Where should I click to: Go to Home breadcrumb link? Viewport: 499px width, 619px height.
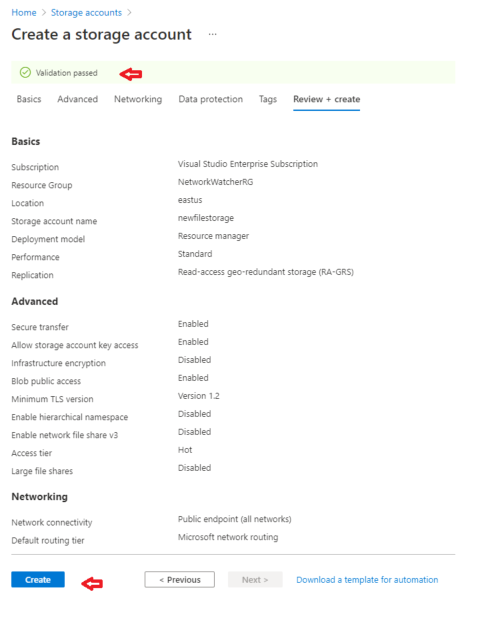tap(24, 13)
